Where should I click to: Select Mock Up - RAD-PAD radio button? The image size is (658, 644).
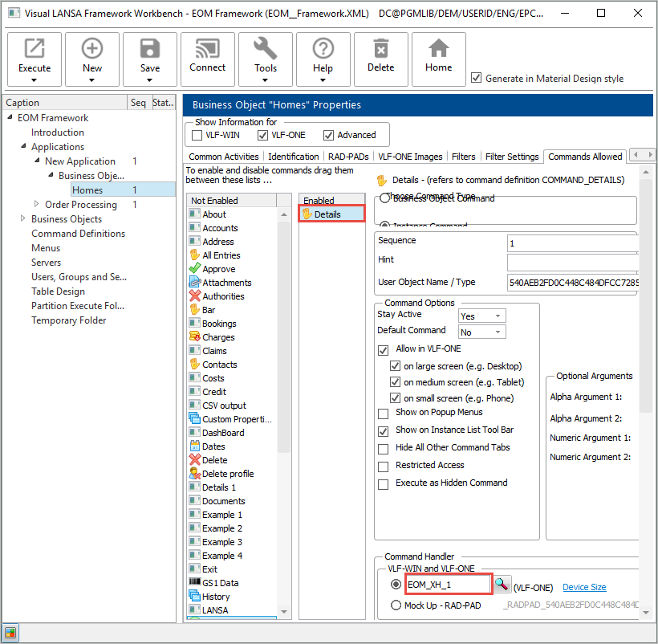click(395, 605)
